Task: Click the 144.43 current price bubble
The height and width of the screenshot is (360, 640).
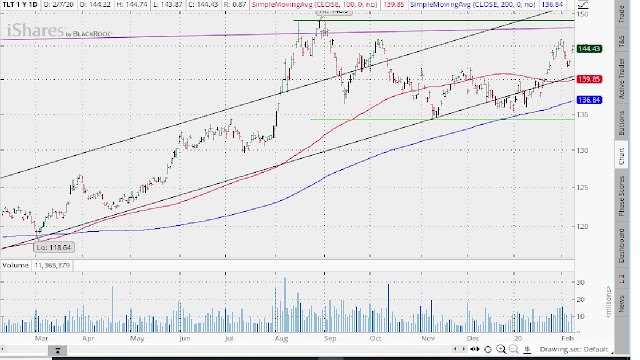Action: click(589, 49)
